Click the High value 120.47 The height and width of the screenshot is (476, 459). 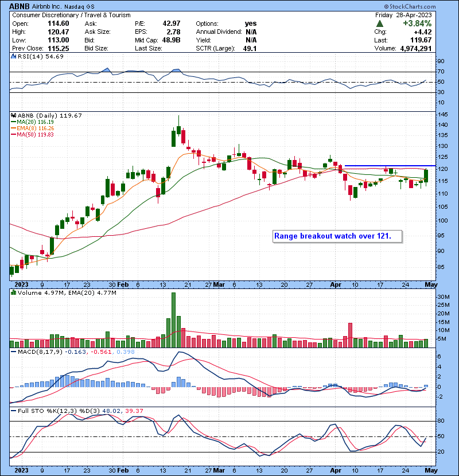(59, 32)
